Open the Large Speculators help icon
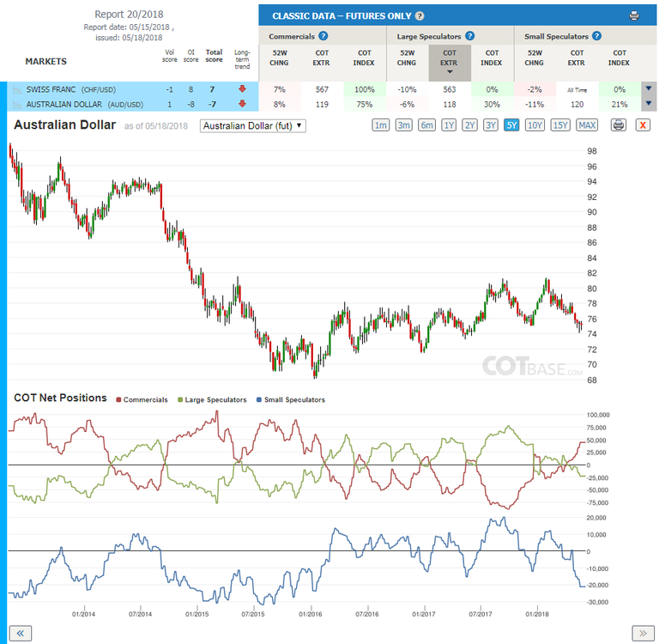The height and width of the screenshot is (644, 659). (x=470, y=36)
